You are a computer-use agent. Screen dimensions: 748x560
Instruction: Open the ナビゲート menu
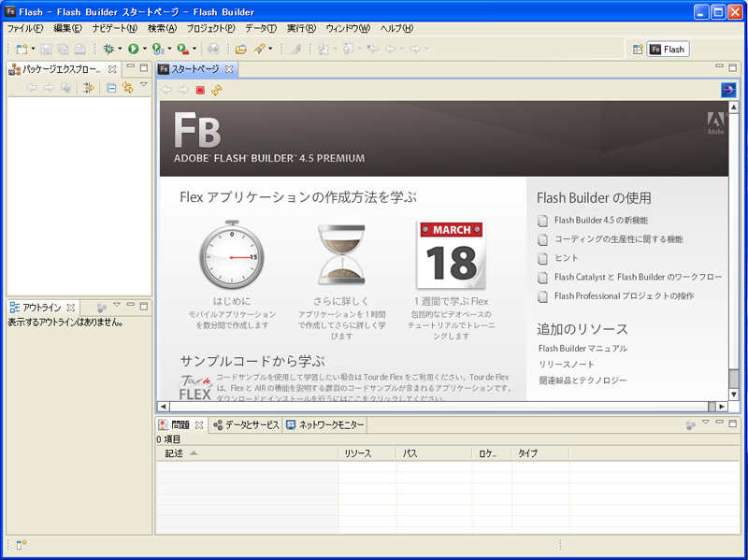pyautogui.click(x=114, y=28)
